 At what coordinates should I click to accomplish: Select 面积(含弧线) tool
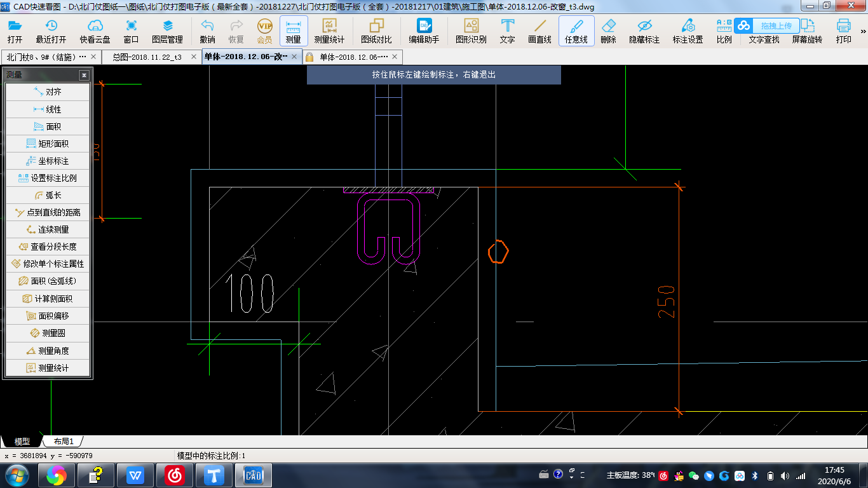[48, 281]
